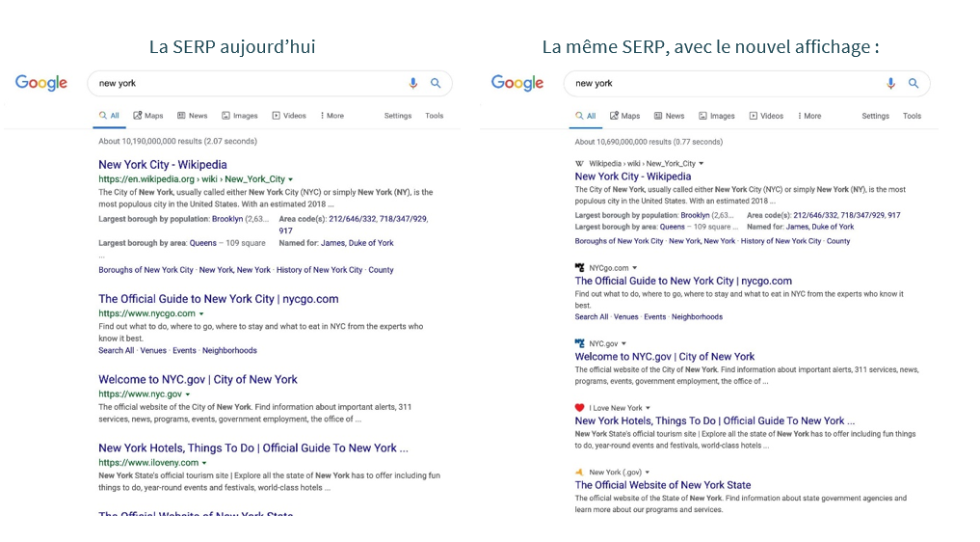Click arrow next to New York (.gov)
Viewport: 980px width, 542px height.
(648, 473)
